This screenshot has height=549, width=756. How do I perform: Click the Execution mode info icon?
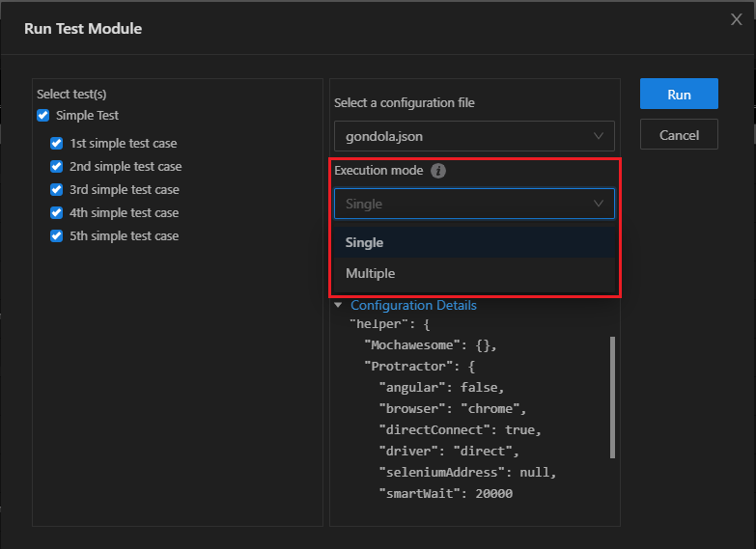click(438, 171)
